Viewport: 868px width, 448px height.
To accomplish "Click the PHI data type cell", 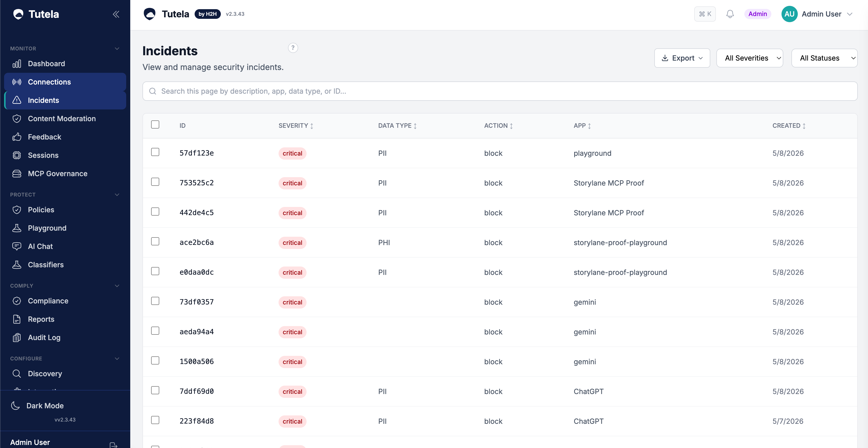I will point(384,242).
